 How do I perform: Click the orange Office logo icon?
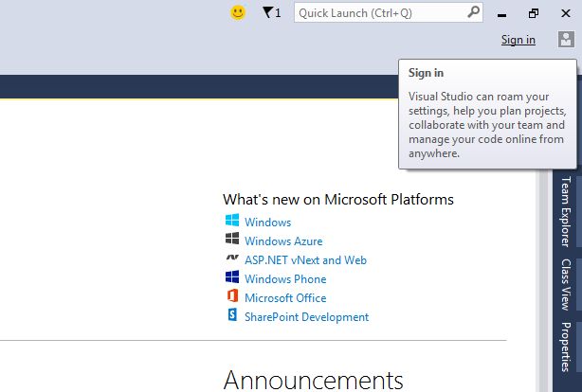[232, 296]
